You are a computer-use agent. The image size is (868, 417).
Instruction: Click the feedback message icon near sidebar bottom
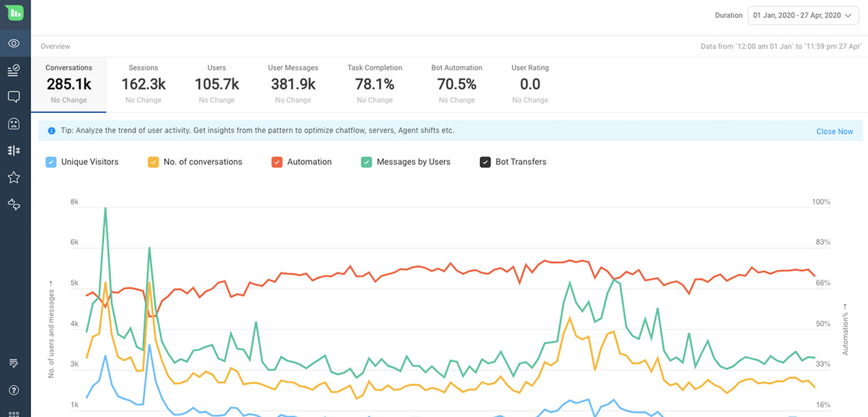(x=14, y=363)
